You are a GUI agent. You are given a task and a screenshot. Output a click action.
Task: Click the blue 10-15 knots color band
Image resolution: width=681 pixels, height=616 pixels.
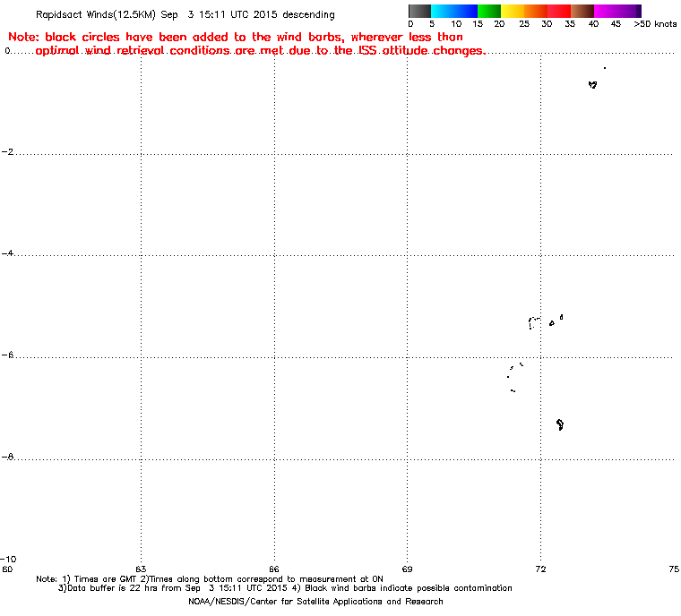[x=466, y=12]
